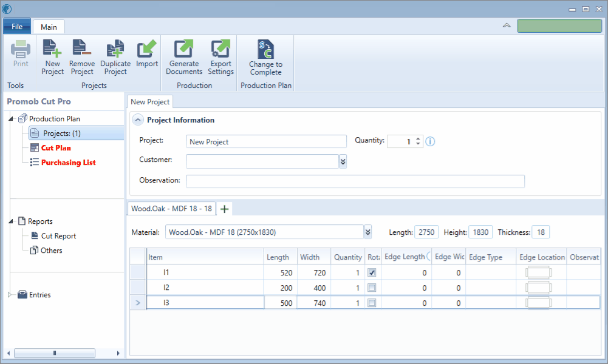Viewport: 608px width, 364px height.
Task: Select Cut Plan in the tree
Action: tap(56, 148)
